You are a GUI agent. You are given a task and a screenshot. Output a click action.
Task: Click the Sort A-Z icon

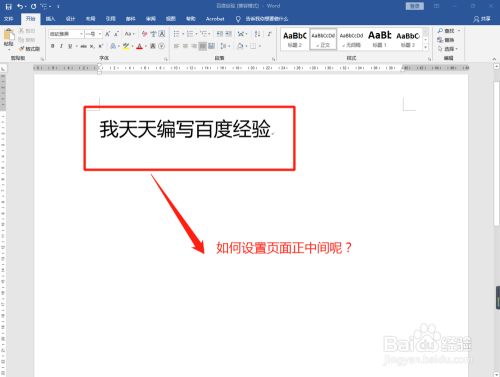point(257,34)
